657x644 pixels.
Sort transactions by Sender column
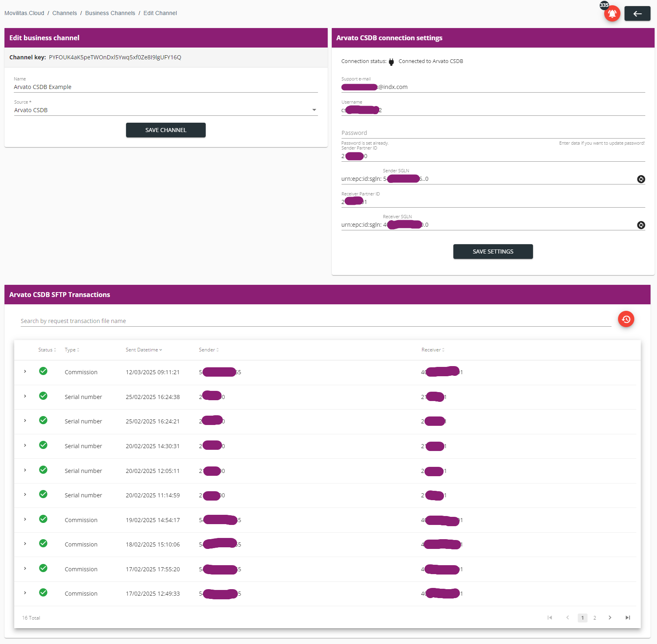[209, 350]
